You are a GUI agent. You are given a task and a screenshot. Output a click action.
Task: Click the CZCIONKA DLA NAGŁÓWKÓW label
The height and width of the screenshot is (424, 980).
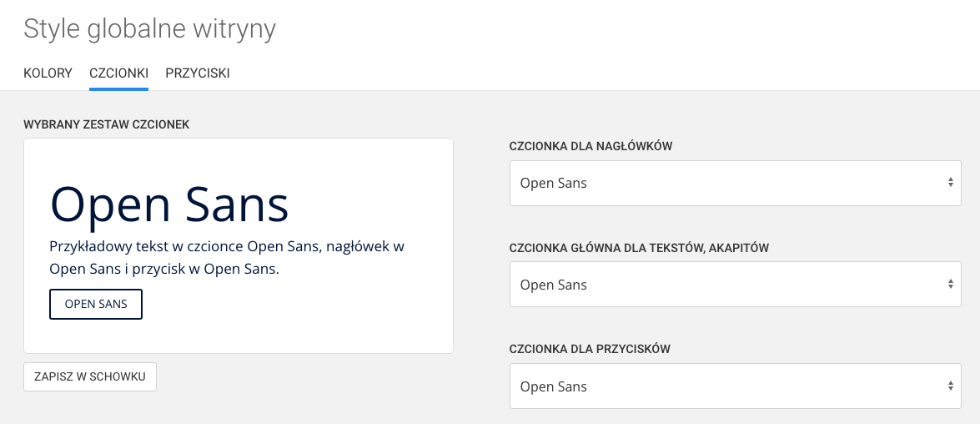(x=591, y=146)
